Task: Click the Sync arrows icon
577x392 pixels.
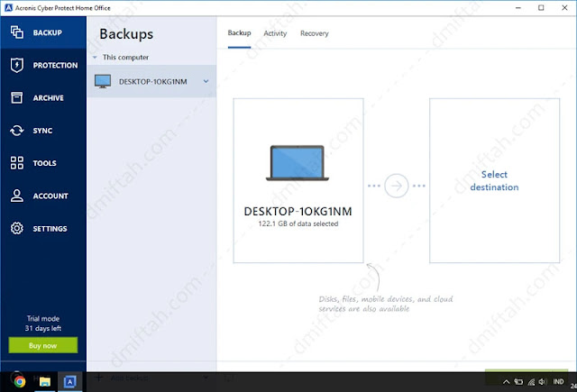Action: coord(17,131)
